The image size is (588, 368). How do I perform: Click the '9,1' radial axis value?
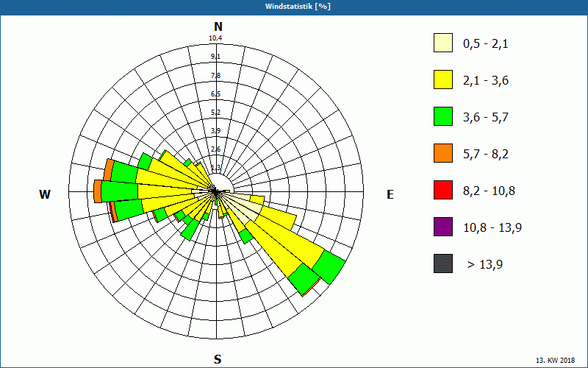click(215, 57)
